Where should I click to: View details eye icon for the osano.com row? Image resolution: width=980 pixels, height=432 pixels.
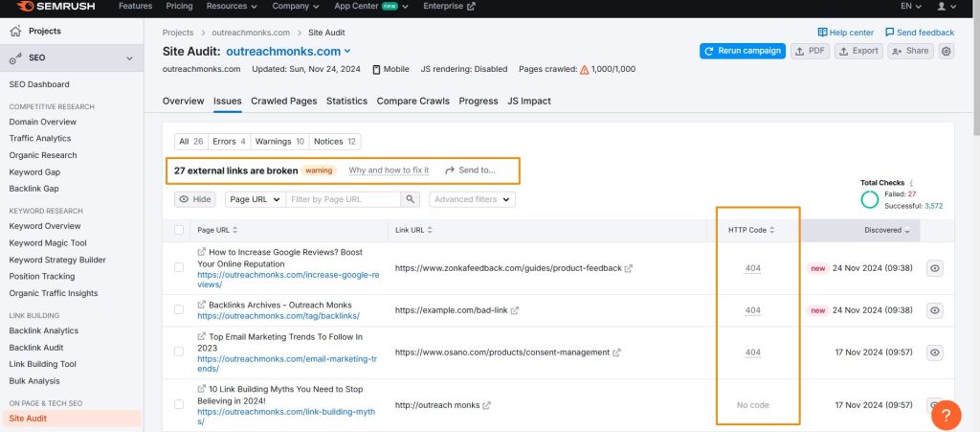click(935, 352)
